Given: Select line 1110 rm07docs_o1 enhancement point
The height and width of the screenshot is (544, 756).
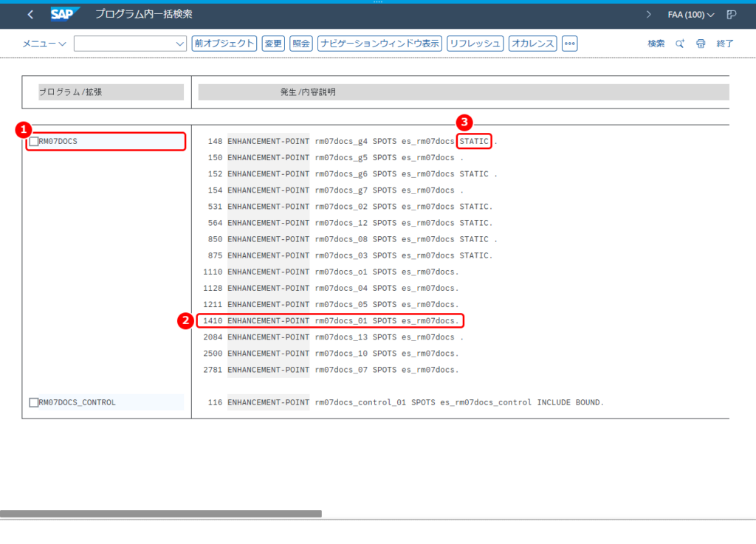Looking at the screenshot, I should click(x=331, y=272).
